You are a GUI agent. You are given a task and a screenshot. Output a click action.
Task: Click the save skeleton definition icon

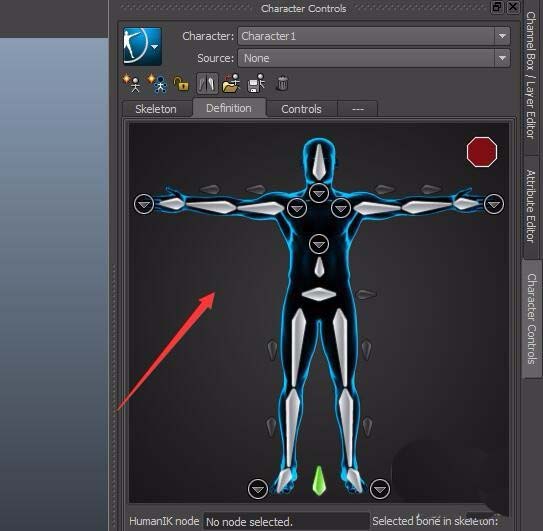click(x=256, y=83)
